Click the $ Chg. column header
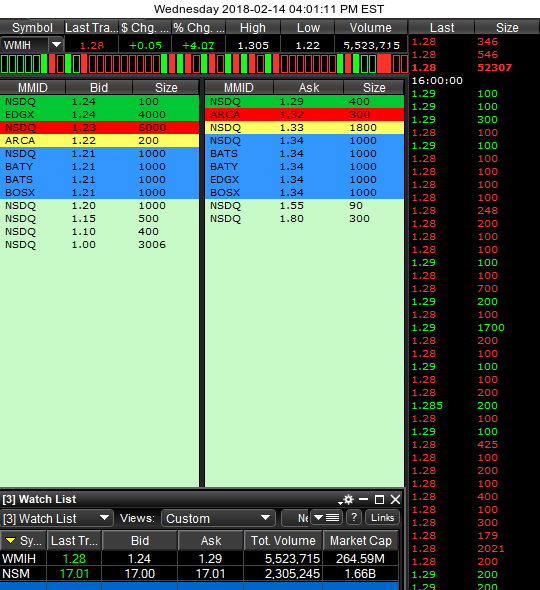The image size is (540, 590). click(145, 27)
